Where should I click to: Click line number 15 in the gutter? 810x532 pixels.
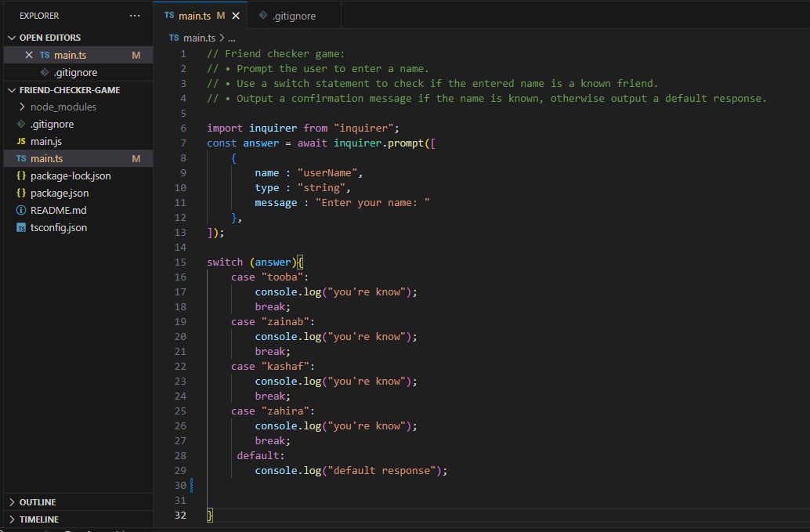tap(181, 262)
